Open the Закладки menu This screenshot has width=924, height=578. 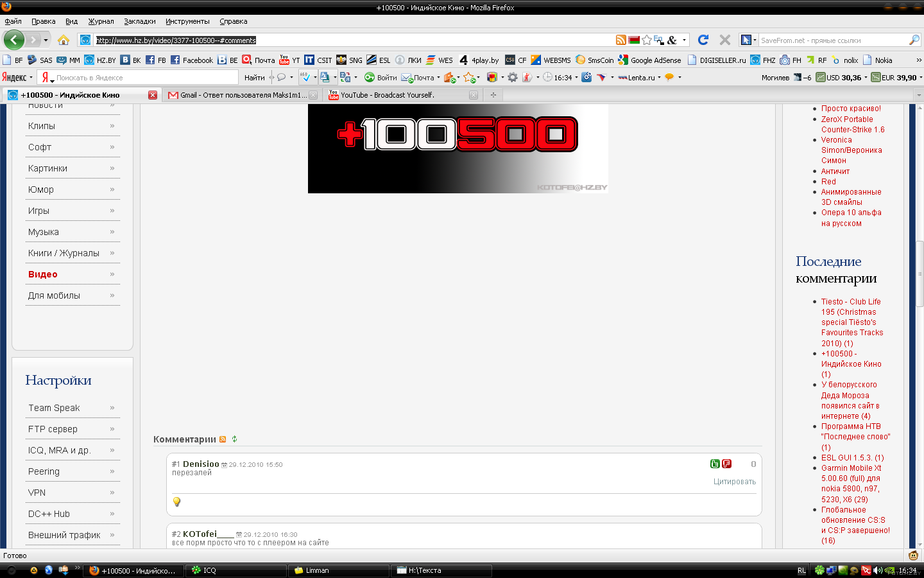point(140,21)
